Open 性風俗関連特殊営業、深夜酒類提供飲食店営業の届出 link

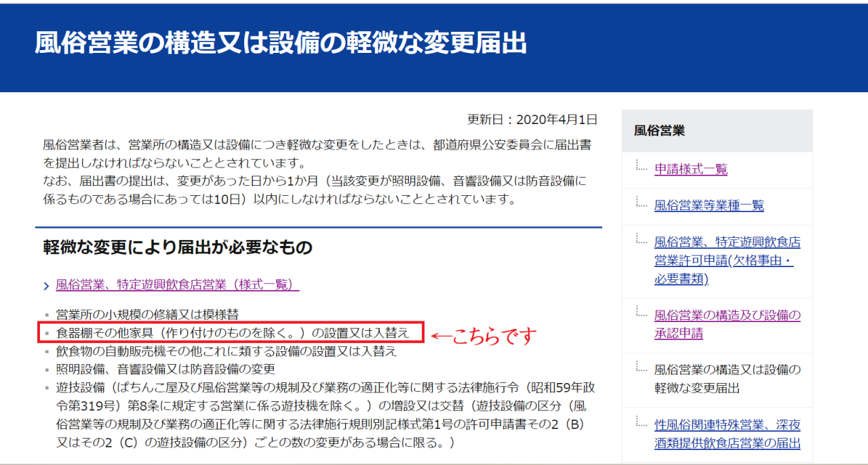pyautogui.click(x=727, y=434)
